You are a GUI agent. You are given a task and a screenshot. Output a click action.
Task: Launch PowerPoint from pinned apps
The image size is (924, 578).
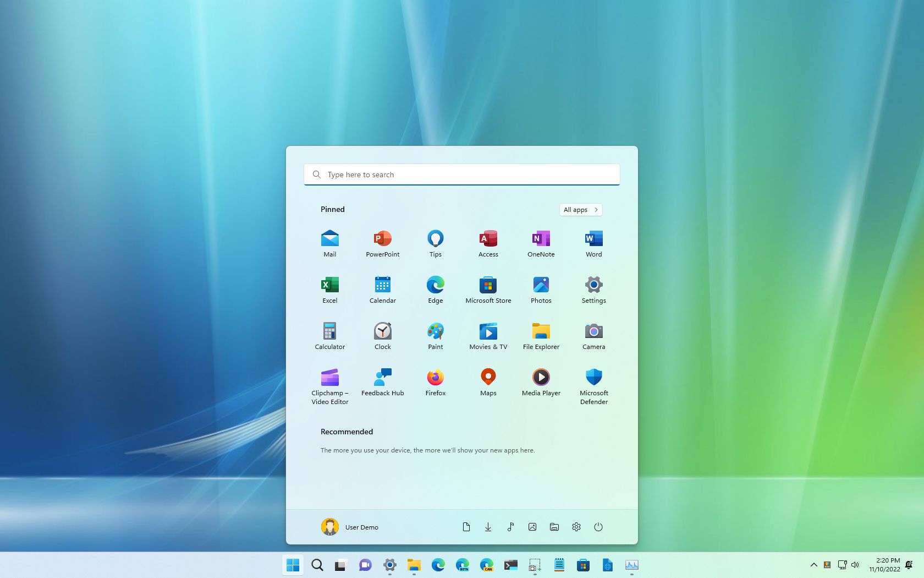tap(382, 242)
